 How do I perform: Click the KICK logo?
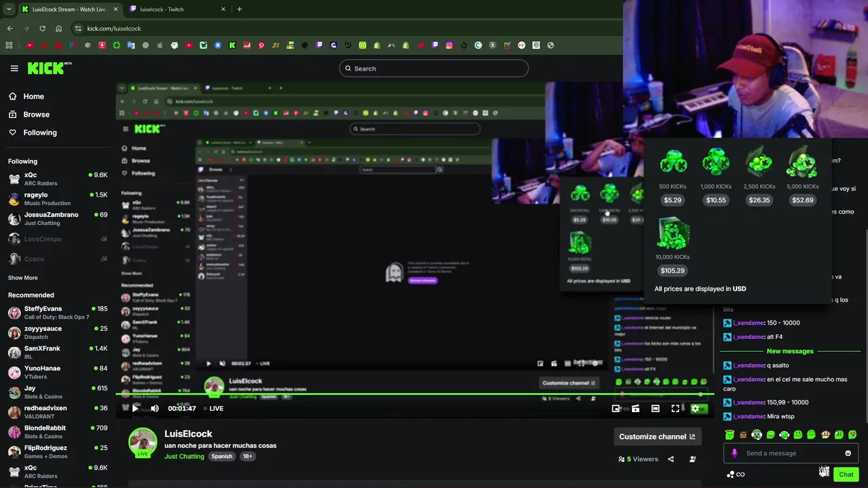coord(50,68)
